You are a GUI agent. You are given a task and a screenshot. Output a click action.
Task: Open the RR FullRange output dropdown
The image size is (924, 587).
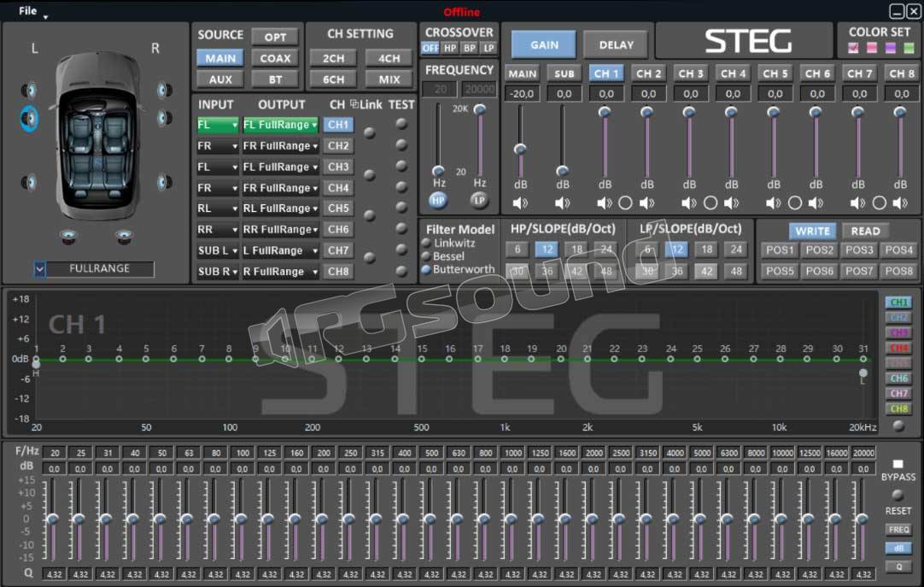280,230
